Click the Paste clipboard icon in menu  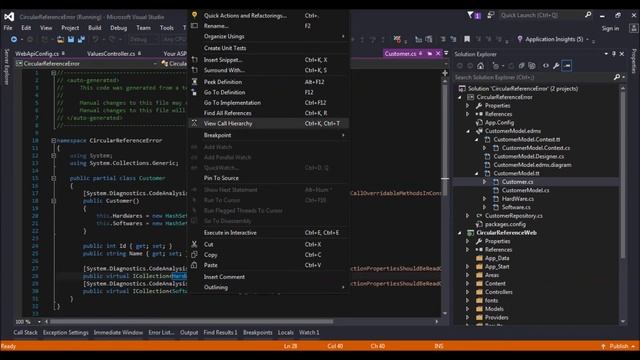click(194, 265)
